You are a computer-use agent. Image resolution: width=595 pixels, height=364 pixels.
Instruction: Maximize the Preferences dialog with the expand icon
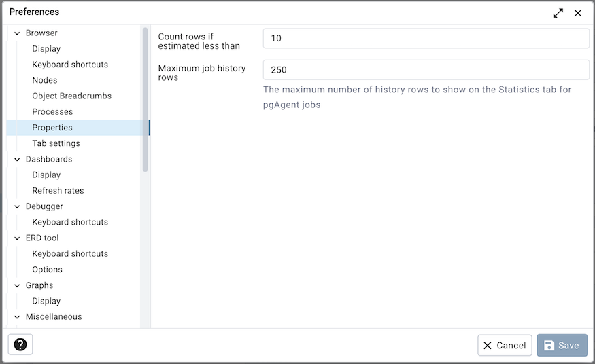[558, 12]
